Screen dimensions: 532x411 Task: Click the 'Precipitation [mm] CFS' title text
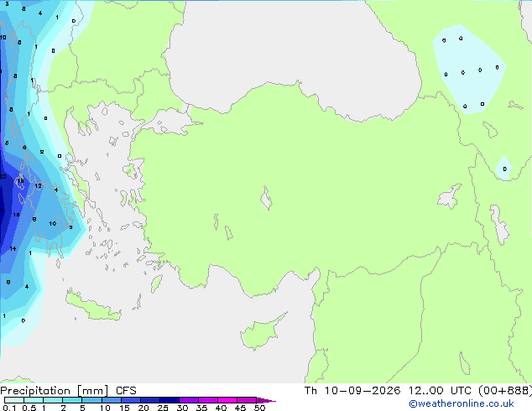[68, 391]
